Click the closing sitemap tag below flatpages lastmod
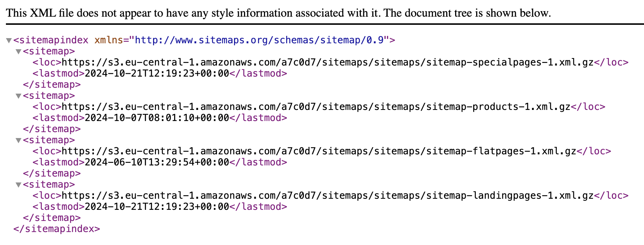 tap(52, 173)
